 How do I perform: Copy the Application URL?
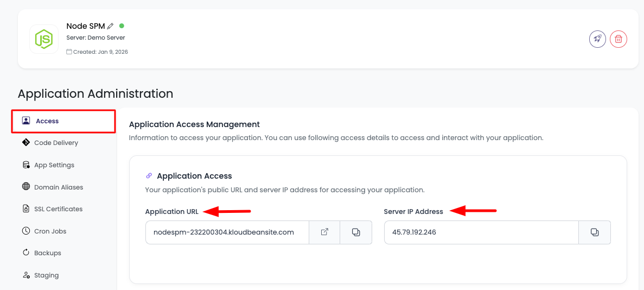(356, 232)
